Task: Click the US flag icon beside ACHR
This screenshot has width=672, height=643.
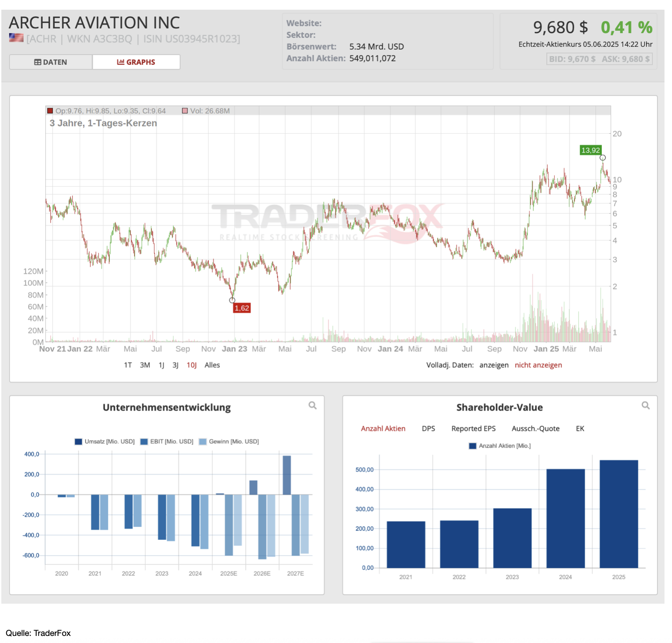Action: (16, 38)
